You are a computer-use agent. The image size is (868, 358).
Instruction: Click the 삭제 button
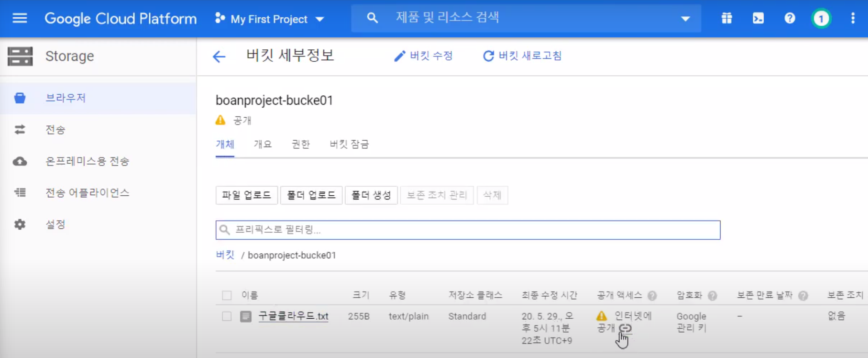492,195
